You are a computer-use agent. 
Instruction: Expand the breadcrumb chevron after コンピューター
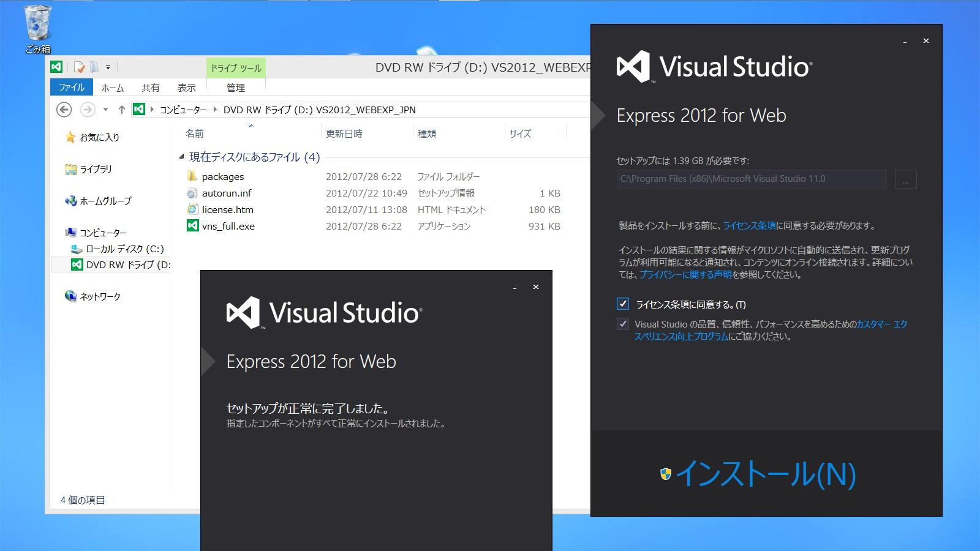click(x=216, y=110)
